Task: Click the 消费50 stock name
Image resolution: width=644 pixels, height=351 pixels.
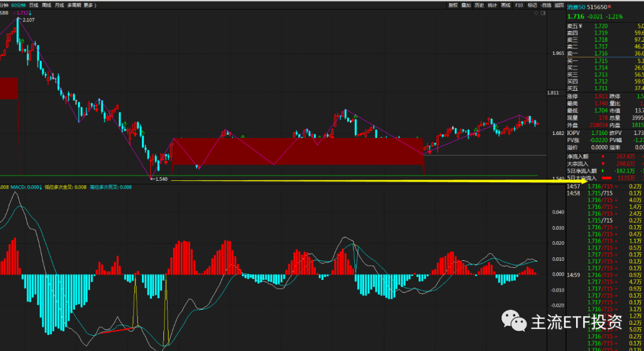Action: (576, 7)
